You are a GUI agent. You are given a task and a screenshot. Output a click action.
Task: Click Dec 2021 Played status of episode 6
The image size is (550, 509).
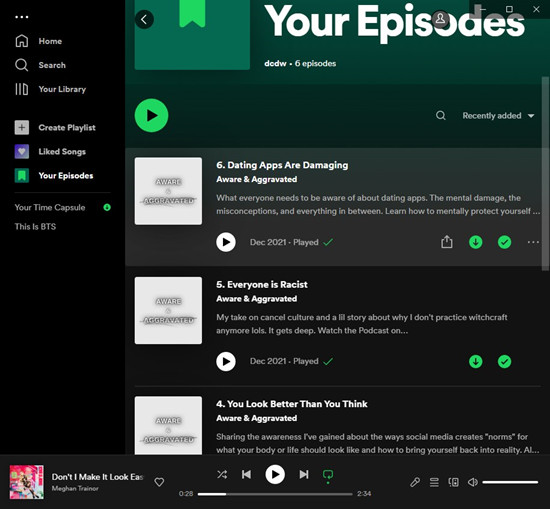[x=291, y=242]
